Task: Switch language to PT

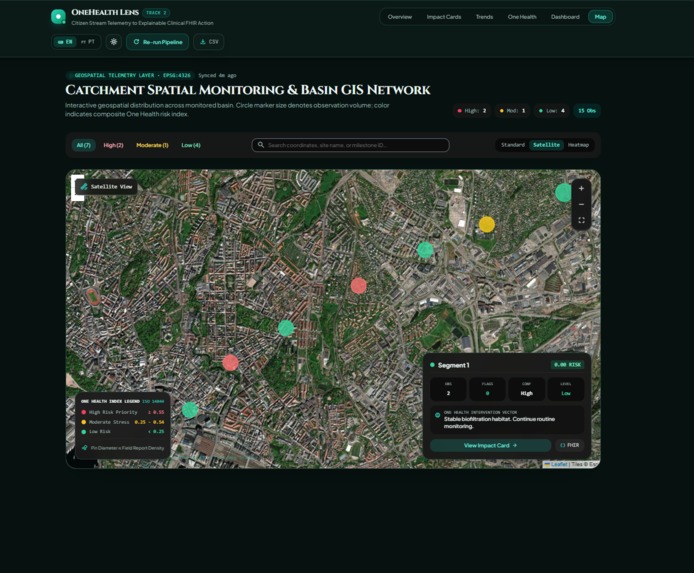Action: pyautogui.click(x=88, y=42)
